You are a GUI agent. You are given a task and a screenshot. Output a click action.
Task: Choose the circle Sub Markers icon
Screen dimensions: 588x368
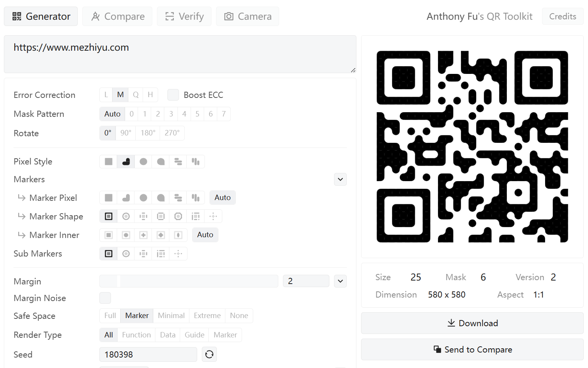point(126,254)
